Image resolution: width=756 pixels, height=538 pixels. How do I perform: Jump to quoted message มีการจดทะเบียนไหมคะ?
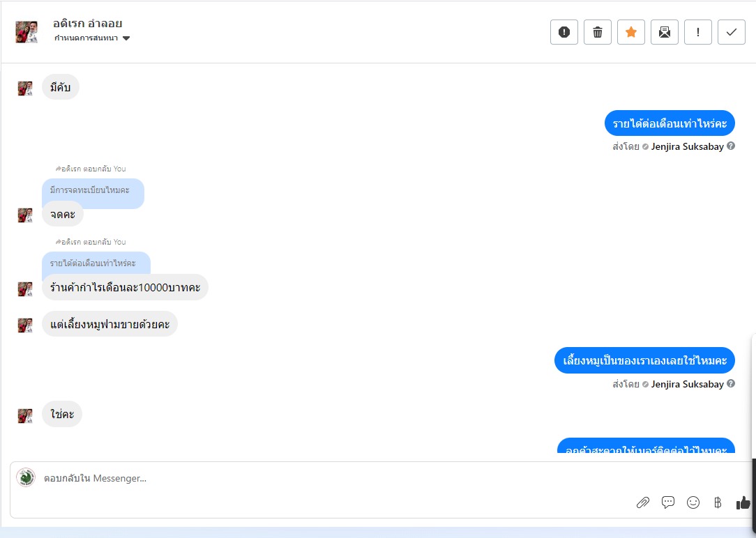point(93,190)
